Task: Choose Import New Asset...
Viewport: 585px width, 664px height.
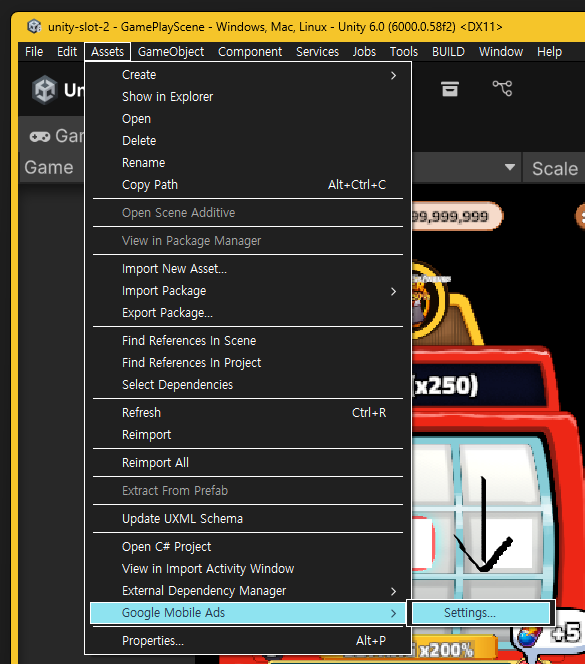Action: [x=248, y=269]
